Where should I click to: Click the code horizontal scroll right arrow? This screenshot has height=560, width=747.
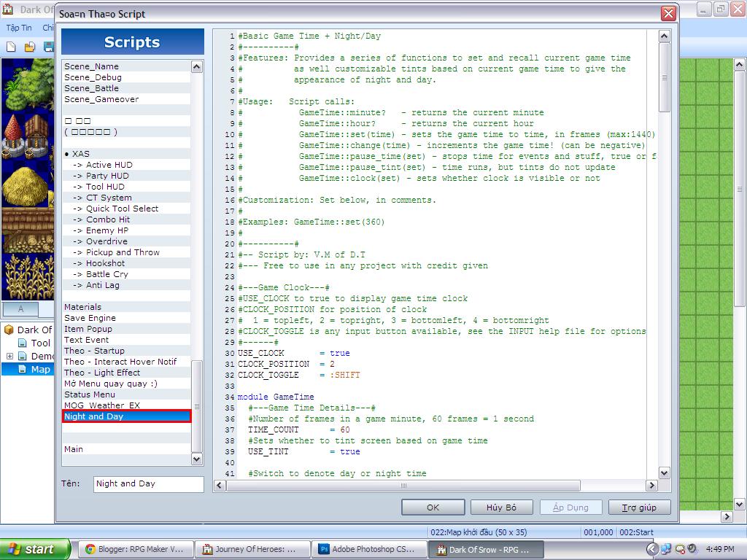651,485
